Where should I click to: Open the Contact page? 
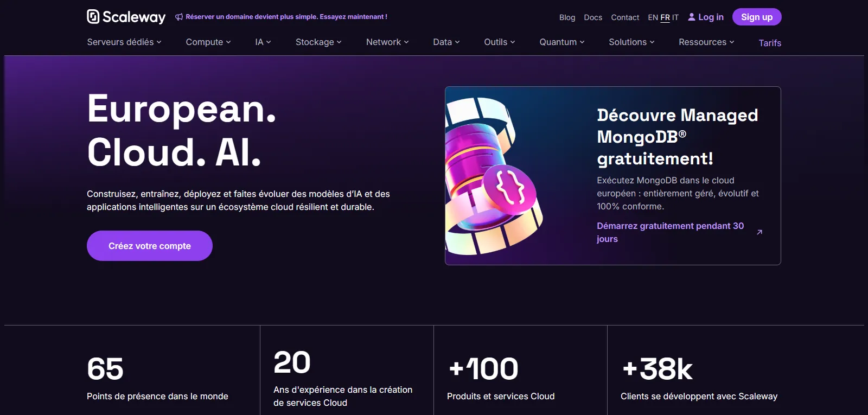pyautogui.click(x=625, y=17)
